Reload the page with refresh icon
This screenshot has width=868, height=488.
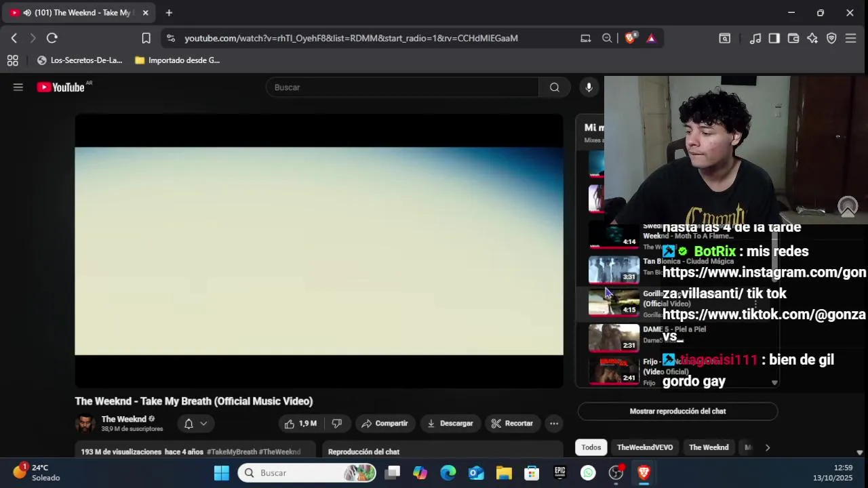point(52,38)
